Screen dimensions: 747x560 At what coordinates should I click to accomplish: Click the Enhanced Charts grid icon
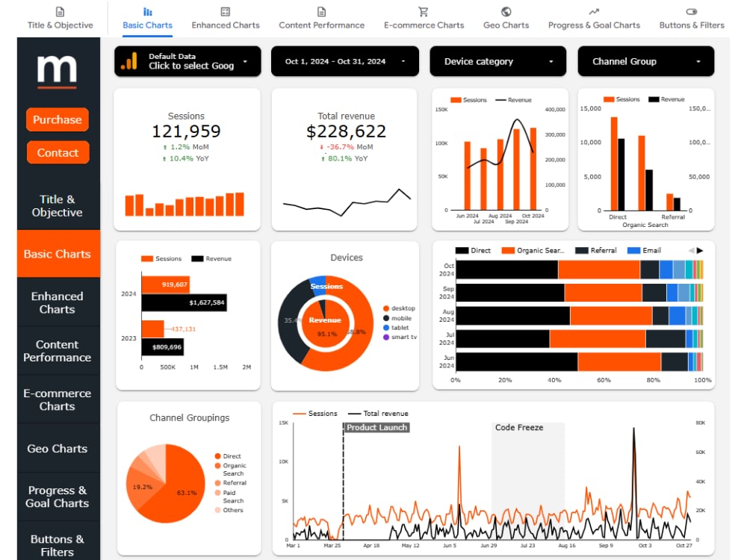(x=226, y=11)
